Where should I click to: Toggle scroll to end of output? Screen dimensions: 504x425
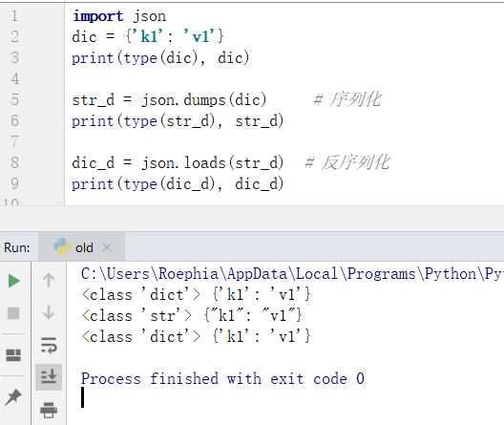(49, 376)
